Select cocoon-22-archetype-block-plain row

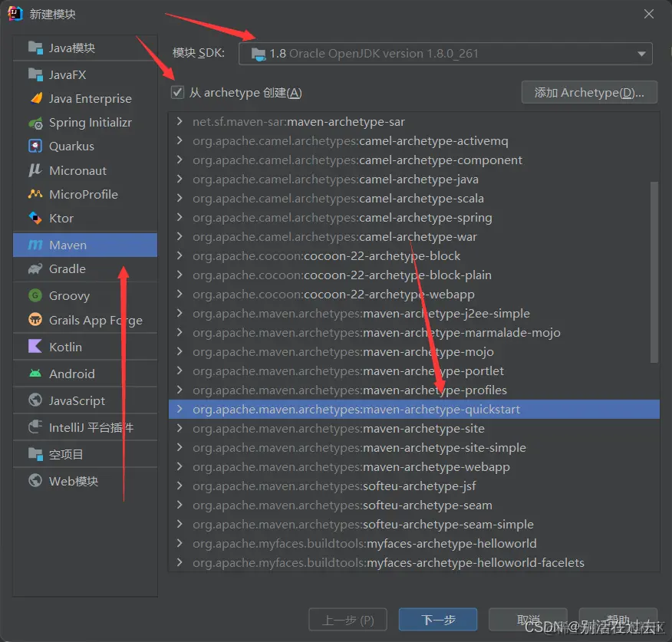click(414, 275)
